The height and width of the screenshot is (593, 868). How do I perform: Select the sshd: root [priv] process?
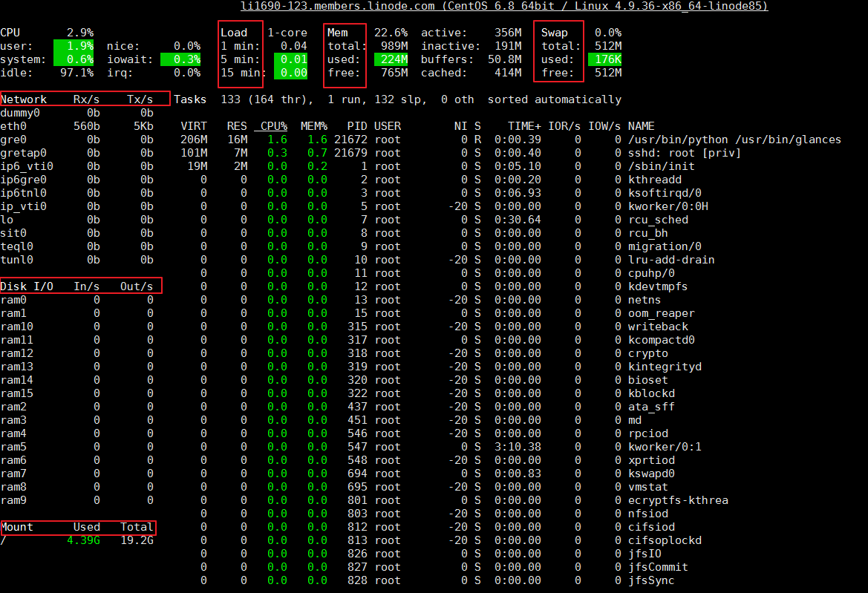click(673, 153)
